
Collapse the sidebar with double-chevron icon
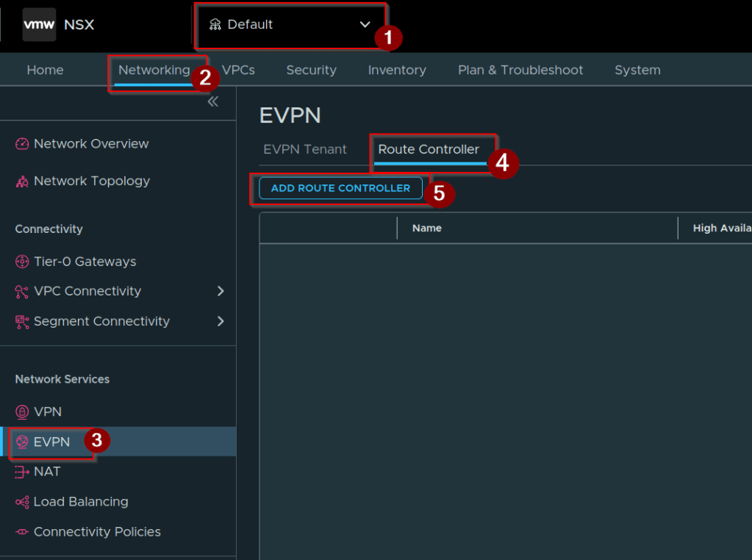(213, 101)
